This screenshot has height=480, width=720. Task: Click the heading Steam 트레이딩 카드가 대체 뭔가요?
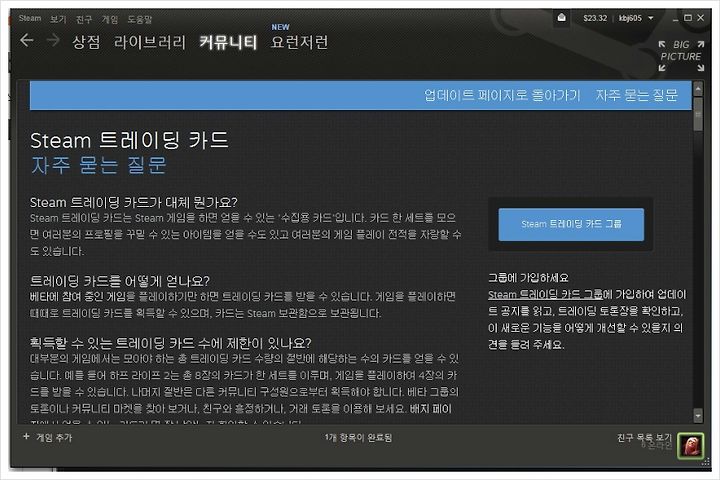point(134,202)
